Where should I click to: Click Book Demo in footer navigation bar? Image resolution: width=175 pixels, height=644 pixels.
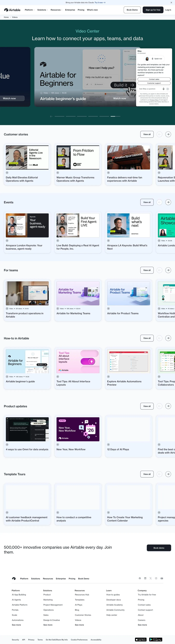pos(84,578)
